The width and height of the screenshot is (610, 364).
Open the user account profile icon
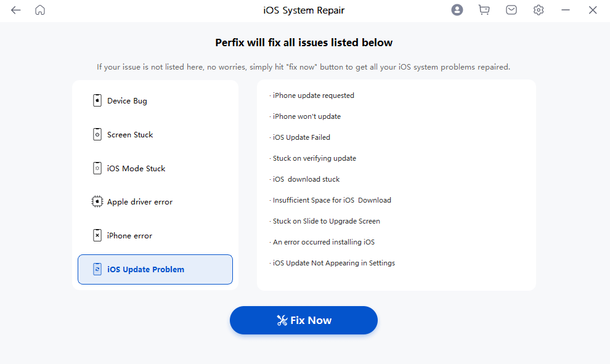[457, 10]
